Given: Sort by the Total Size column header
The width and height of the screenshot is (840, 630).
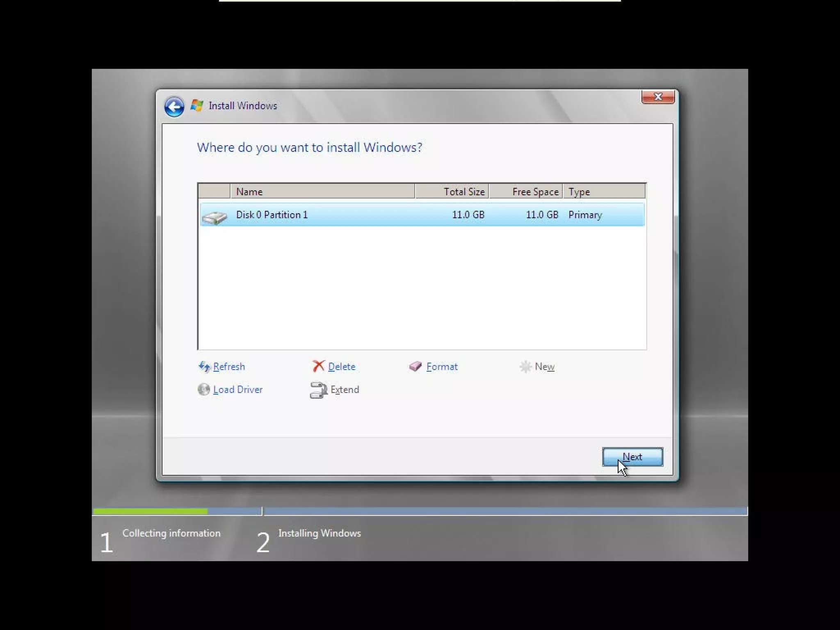Looking at the screenshot, I should click(x=452, y=192).
